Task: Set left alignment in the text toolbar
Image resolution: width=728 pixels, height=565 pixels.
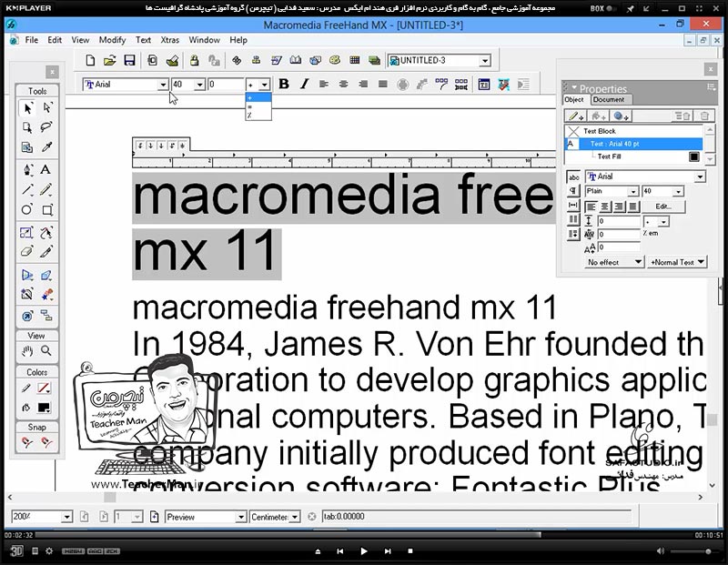Action: coord(324,84)
